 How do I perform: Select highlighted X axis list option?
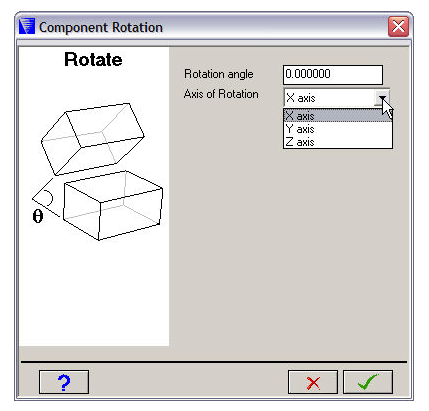point(338,116)
